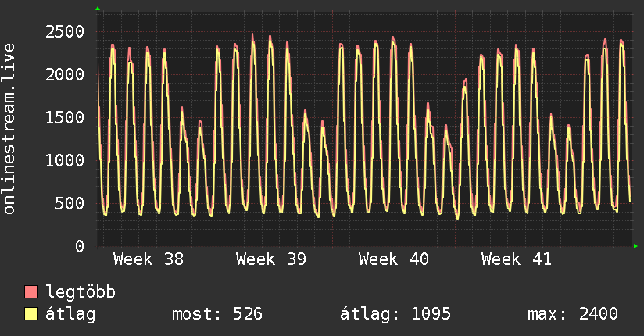
Task: Click the pink legtöbb legend color swatch
Action: click(x=30, y=291)
